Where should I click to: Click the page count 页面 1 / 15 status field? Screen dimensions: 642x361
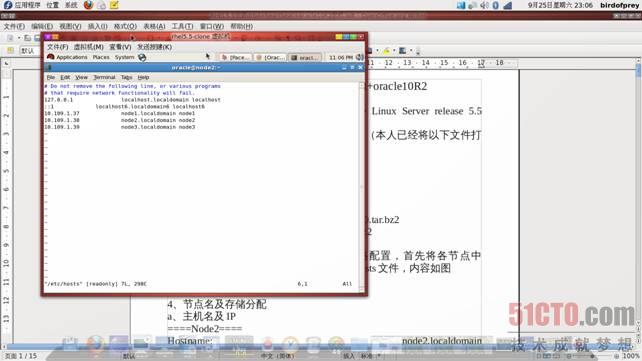point(20,356)
